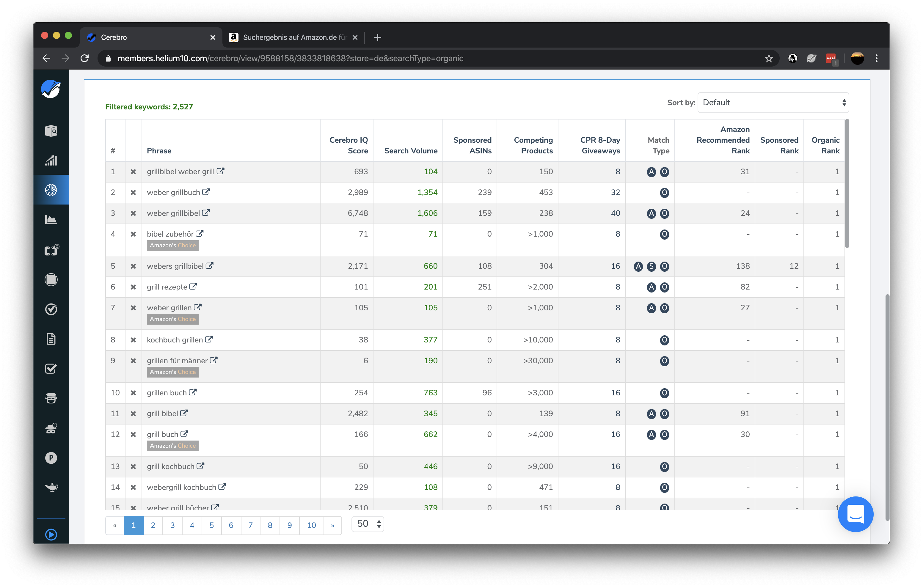Sort by Search Volume column header
This screenshot has height=588, width=923.
pos(411,151)
